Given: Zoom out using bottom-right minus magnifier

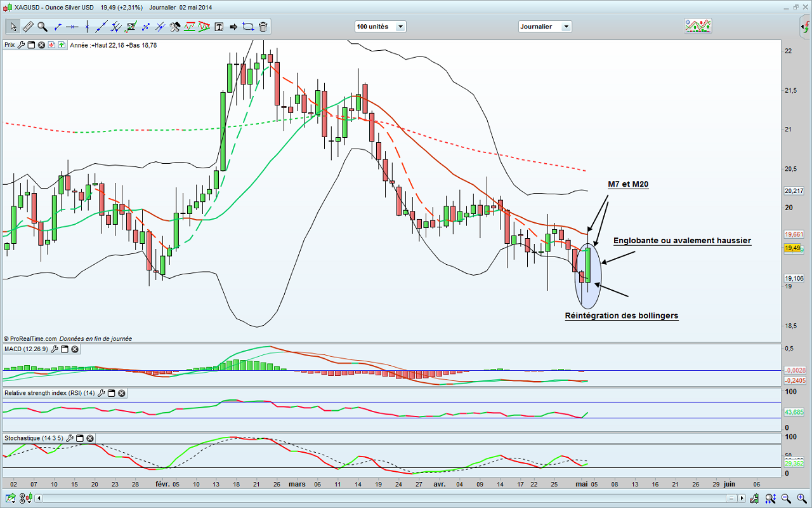Looking at the screenshot, I should pos(787,497).
